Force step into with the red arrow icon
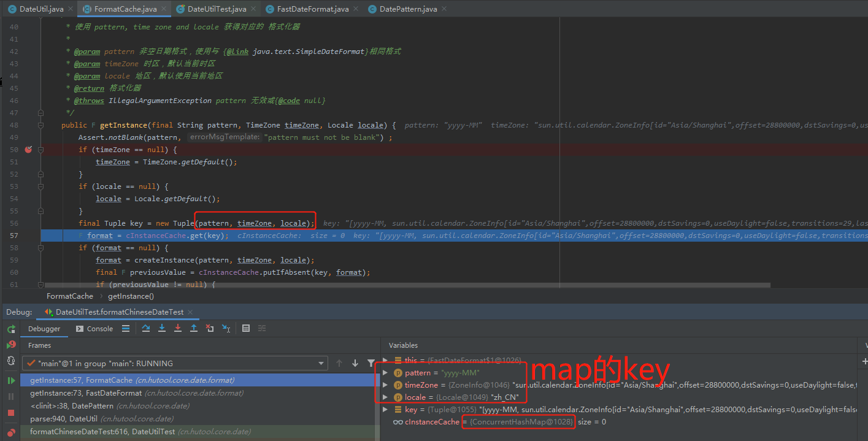This screenshot has width=868, height=441. point(179,329)
